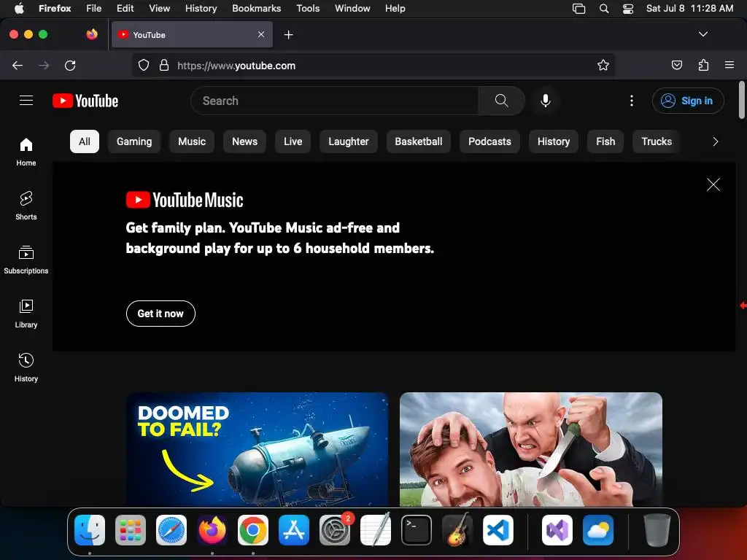Screen dimensions: 747x560
Task: Focus the YouTube search field
Action: pyautogui.click(x=335, y=101)
